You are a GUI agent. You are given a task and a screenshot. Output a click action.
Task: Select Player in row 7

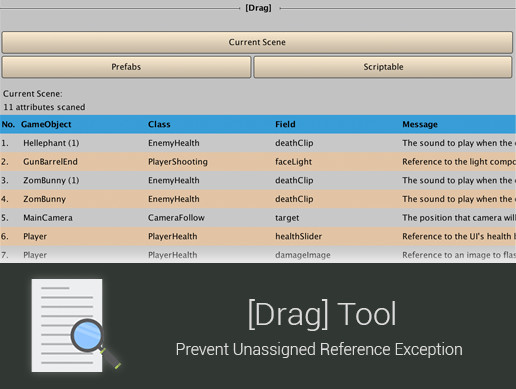tap(35, 255)
